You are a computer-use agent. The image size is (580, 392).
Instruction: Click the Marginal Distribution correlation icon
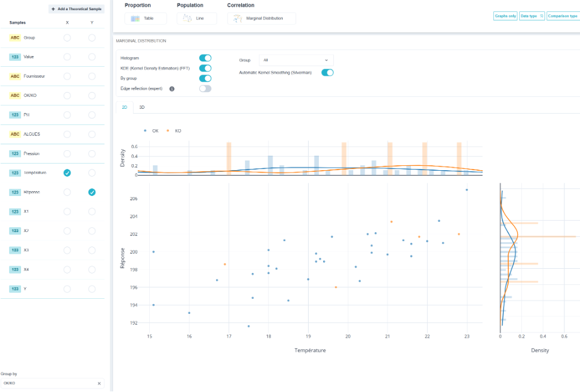238,19
